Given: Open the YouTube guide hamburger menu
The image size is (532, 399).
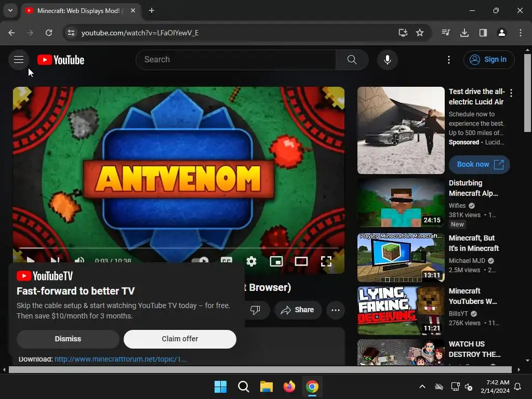Looking at the screenshot, I should (19, 60).
